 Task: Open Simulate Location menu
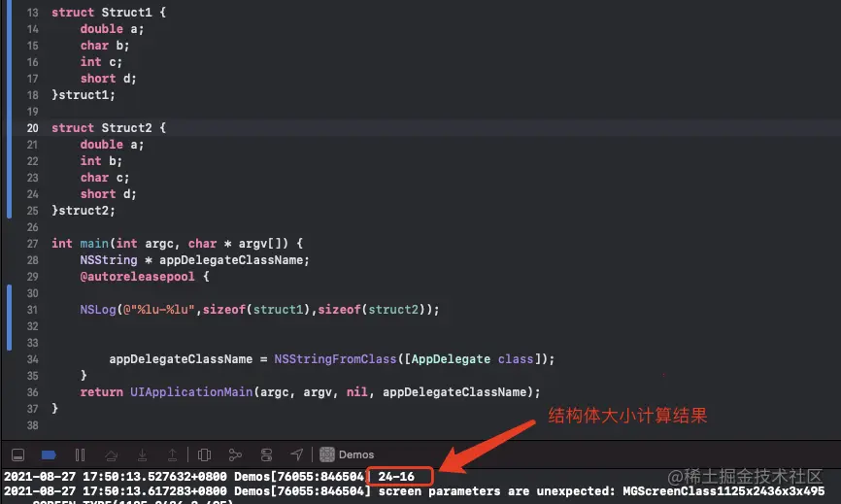point(296,454)
